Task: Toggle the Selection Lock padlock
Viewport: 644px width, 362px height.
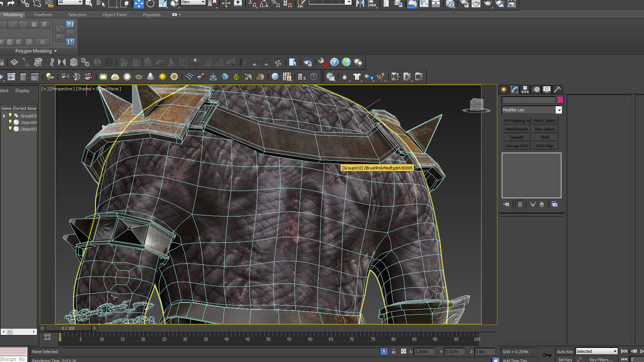Action: pyautogui.click(x=393, y=351)
